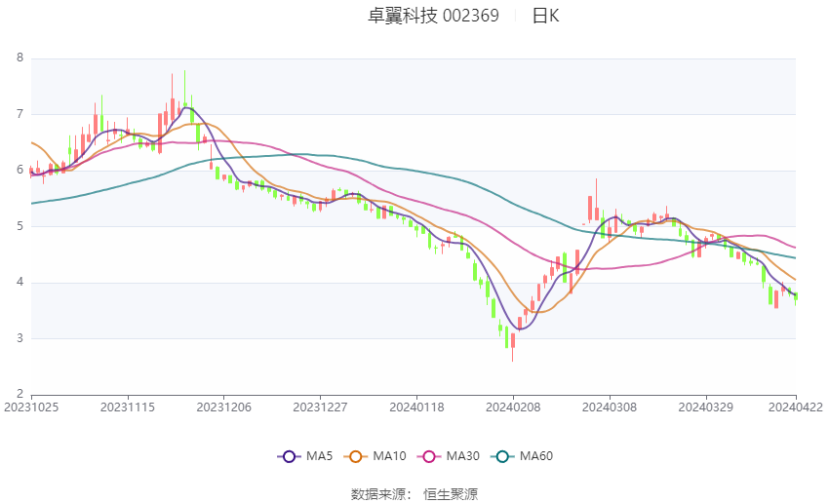Click the 数据来源 恒生聚源 source text
Image resolution: width=829 pixels, height=504 pixels.
[414, 494]
